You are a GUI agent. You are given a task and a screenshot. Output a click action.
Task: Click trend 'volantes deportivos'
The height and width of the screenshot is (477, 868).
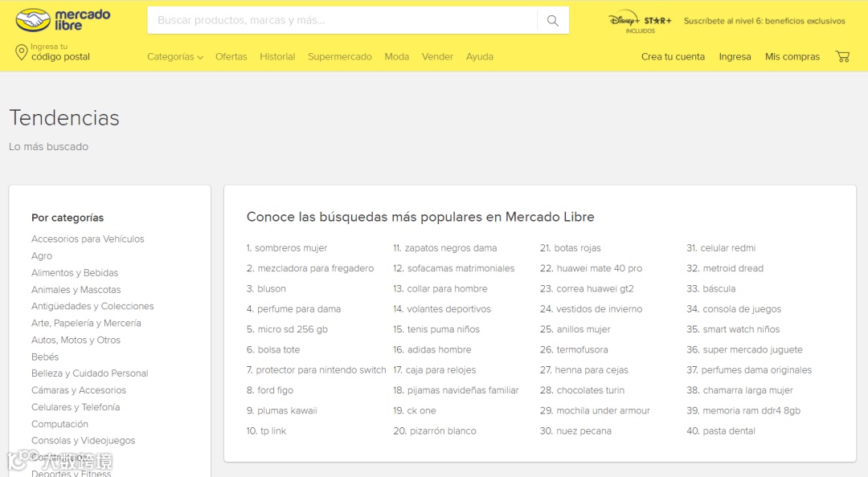[x=449, y=309]
